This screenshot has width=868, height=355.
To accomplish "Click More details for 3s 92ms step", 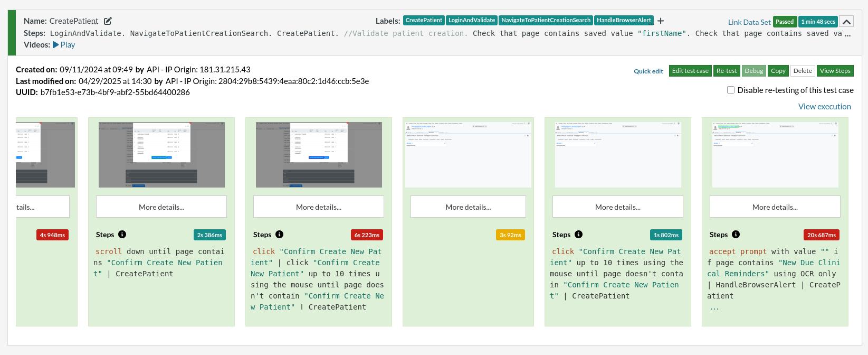I will coord(468,207).
